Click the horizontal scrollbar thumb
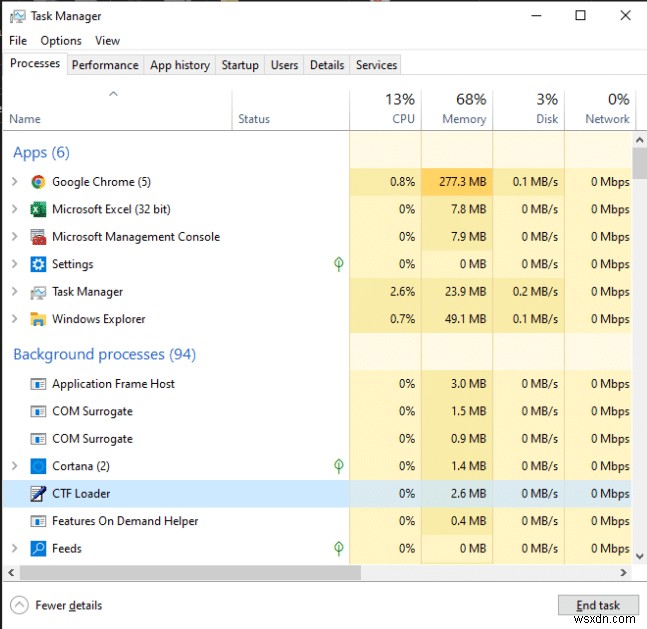647x629 pixels. click(190, 572)
